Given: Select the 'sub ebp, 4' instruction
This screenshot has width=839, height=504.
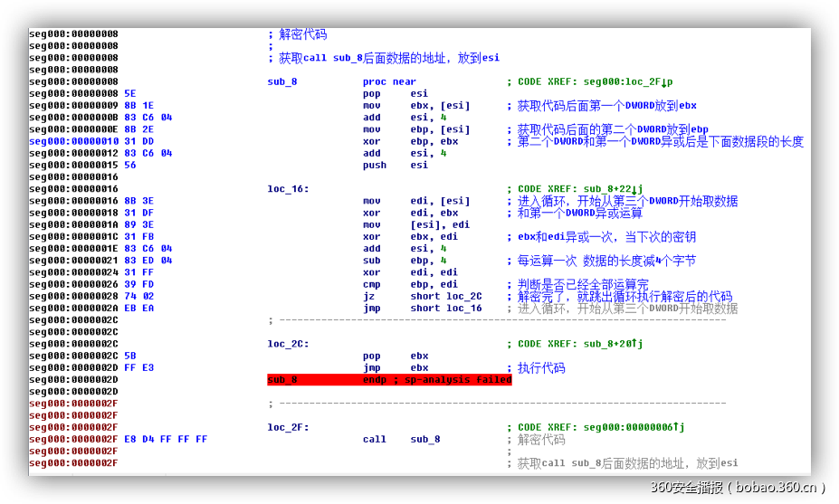Looking at the screenshot, I should point(405,261).
